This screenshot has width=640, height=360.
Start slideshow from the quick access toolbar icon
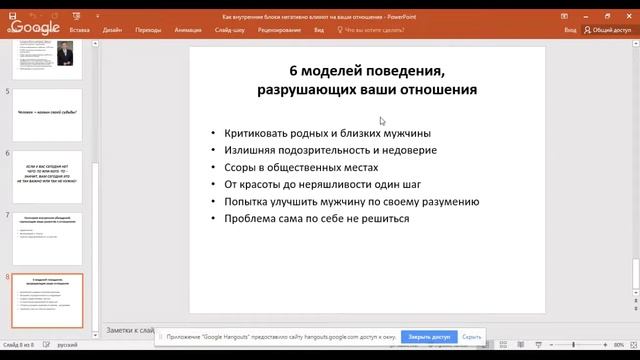[x=76, y=16]
